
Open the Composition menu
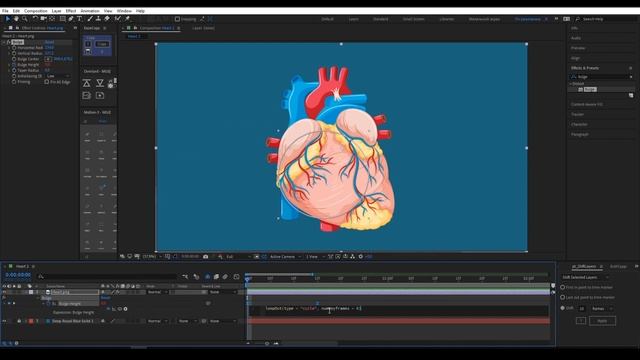click(x=36, y=11)
